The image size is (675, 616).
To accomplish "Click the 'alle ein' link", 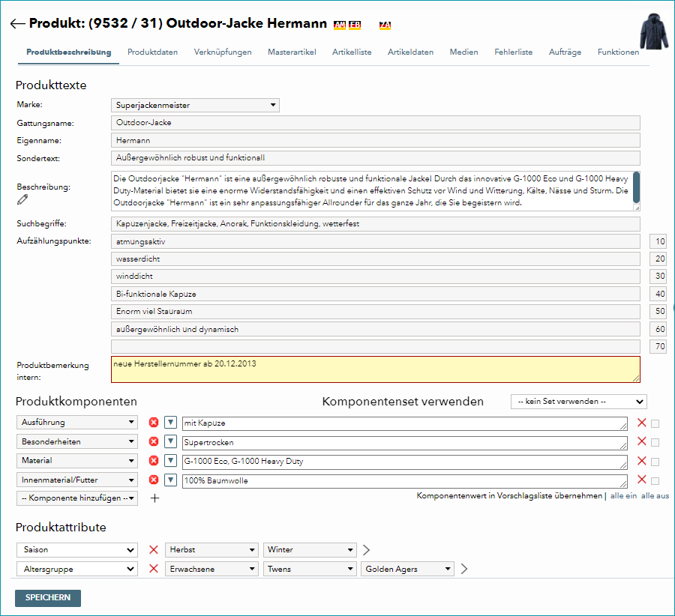I will click(623, 496).
